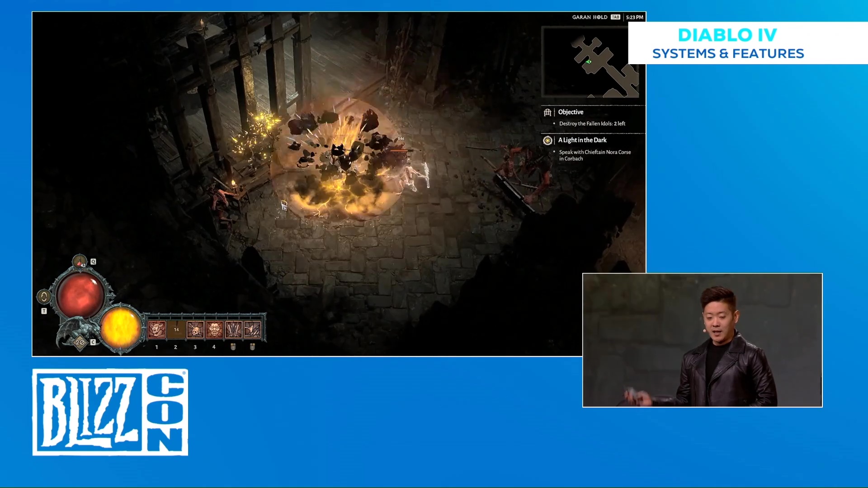Click the level 20 character diamond badge
Image resolution: width=868 pixels, height=488 pixels.
[80, 343]
